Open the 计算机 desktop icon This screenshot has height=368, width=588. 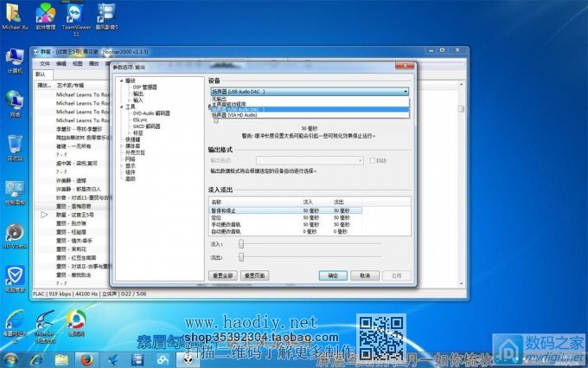(15, 59)
